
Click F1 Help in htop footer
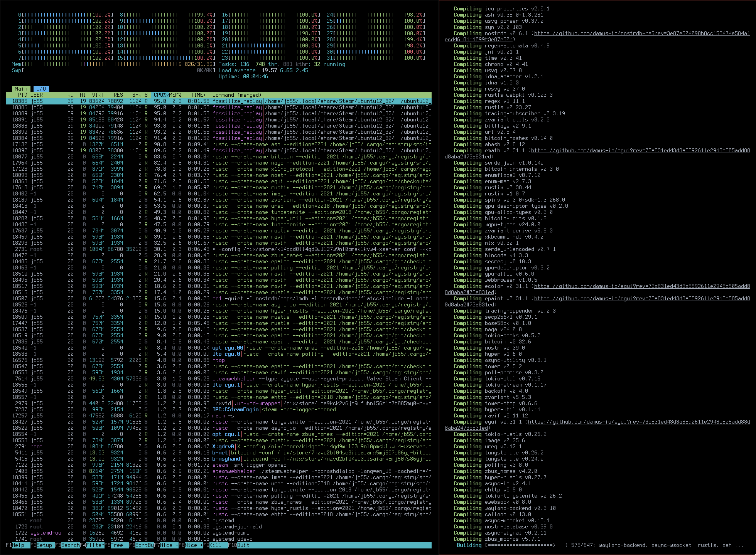tap(18, 545)
